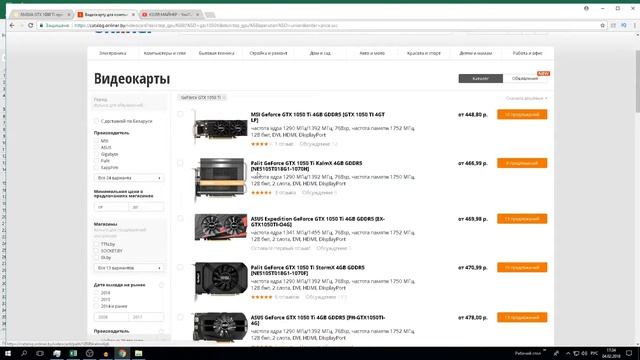Open Электроника category menu

pyautogui.click(x=113, y=53)
